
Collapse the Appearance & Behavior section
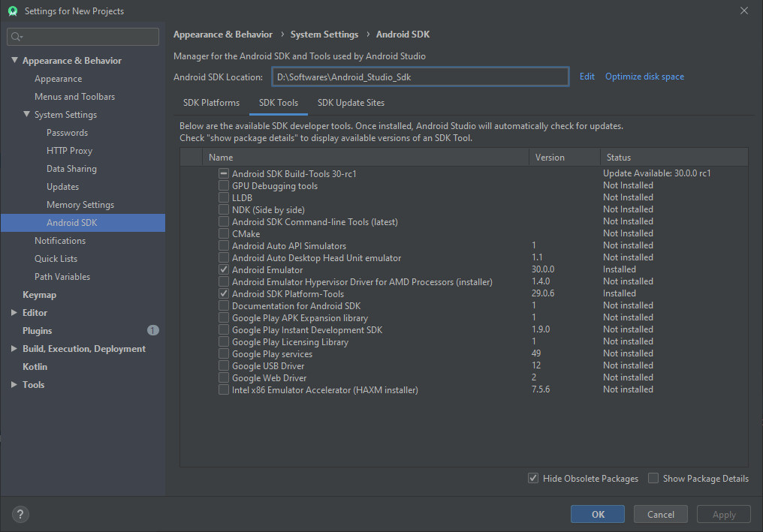[14, 61]
